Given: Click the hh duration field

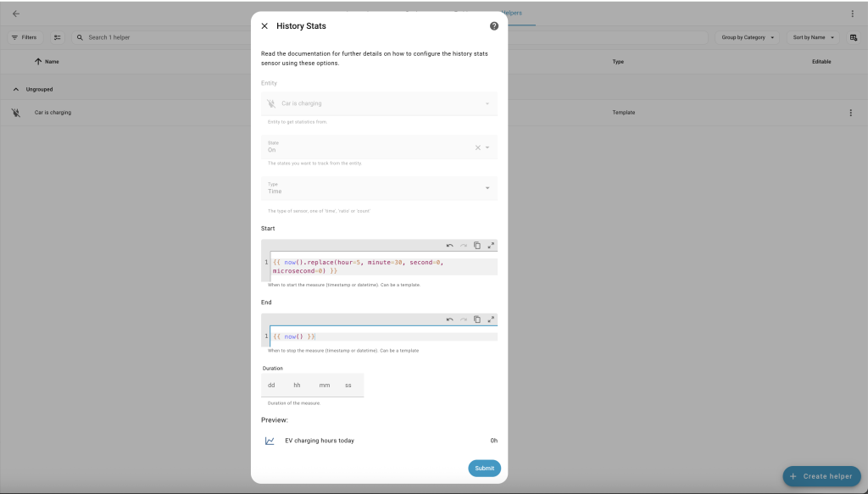Looking at the screenshot, I should (298, 386).
